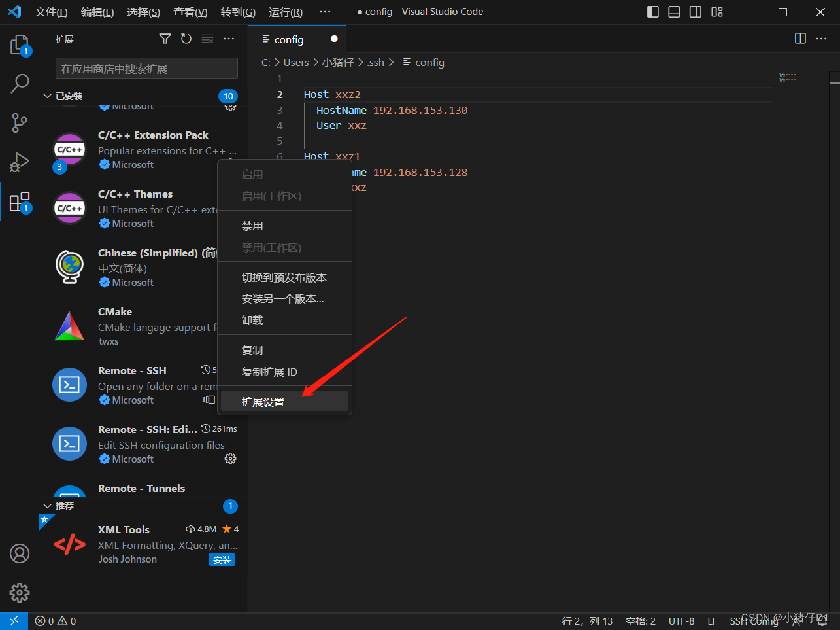This screenshot has width=840, height=630.
Task: Open extensions view more actions menu
Action: tap(229, 39)
